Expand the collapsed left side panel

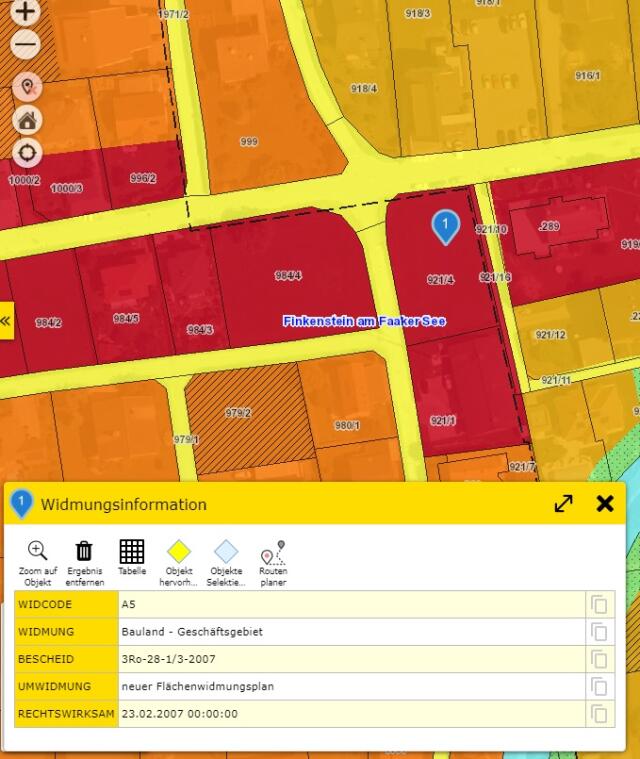point(6,321)
